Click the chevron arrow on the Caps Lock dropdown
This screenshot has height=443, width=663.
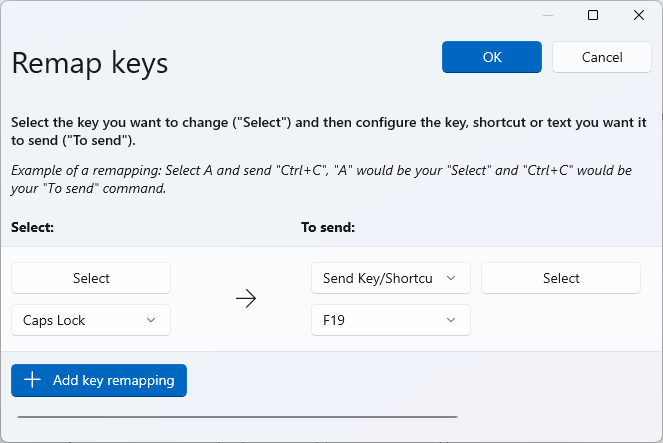pos(151,320)
